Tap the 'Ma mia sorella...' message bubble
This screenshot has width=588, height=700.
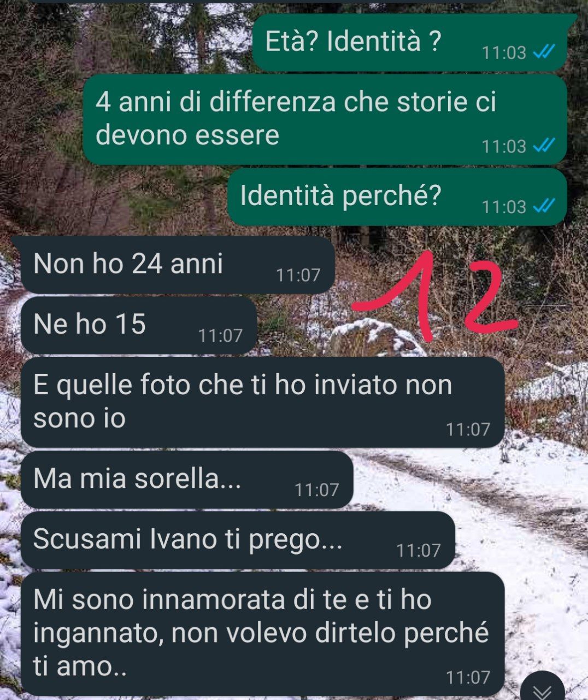187,480
